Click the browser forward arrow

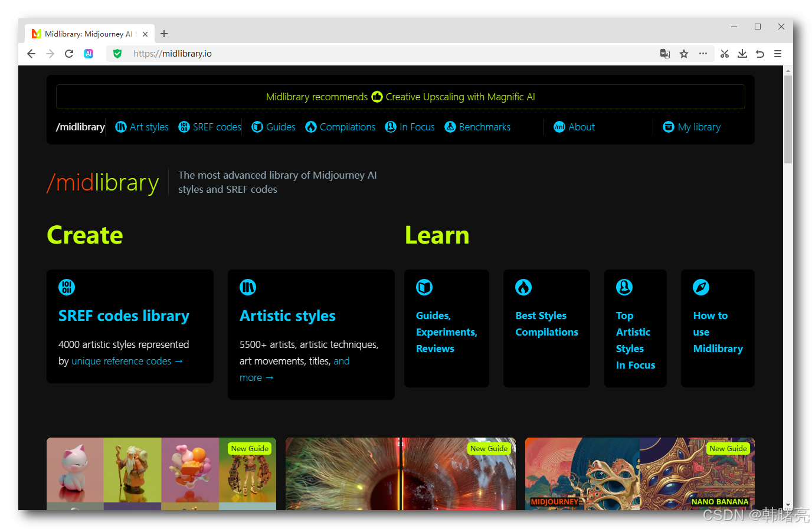tap(50, 54)
